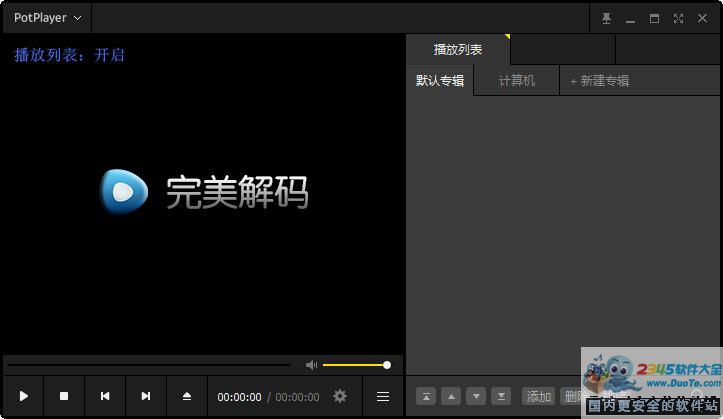Open a file with the eject button

187,396
